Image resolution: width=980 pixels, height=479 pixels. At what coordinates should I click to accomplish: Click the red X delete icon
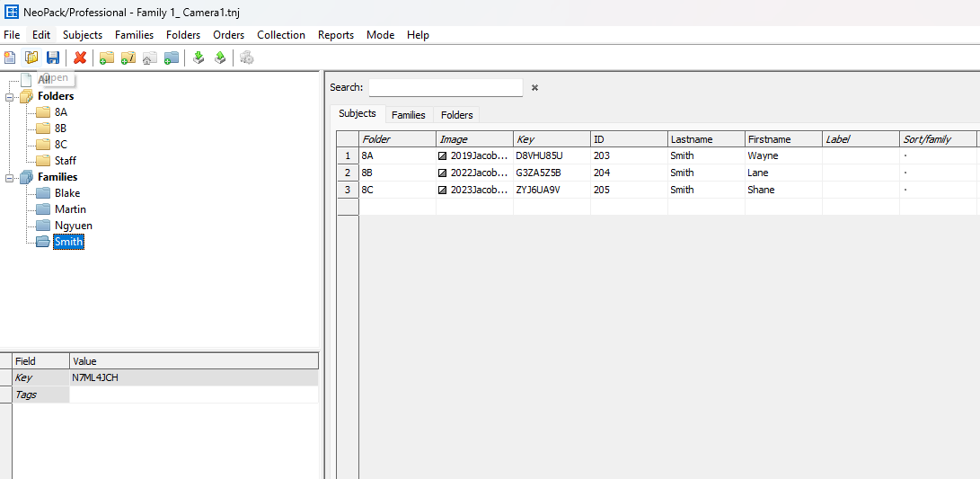[80, 58]
